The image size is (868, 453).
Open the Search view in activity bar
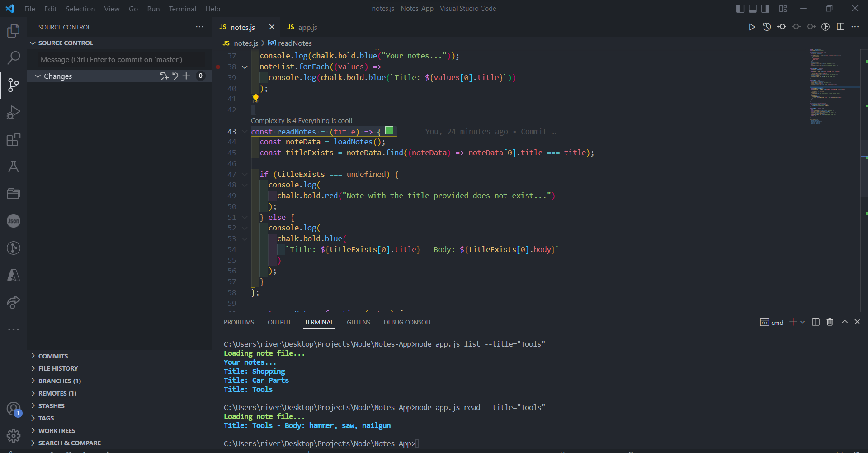tap(14, 57)
